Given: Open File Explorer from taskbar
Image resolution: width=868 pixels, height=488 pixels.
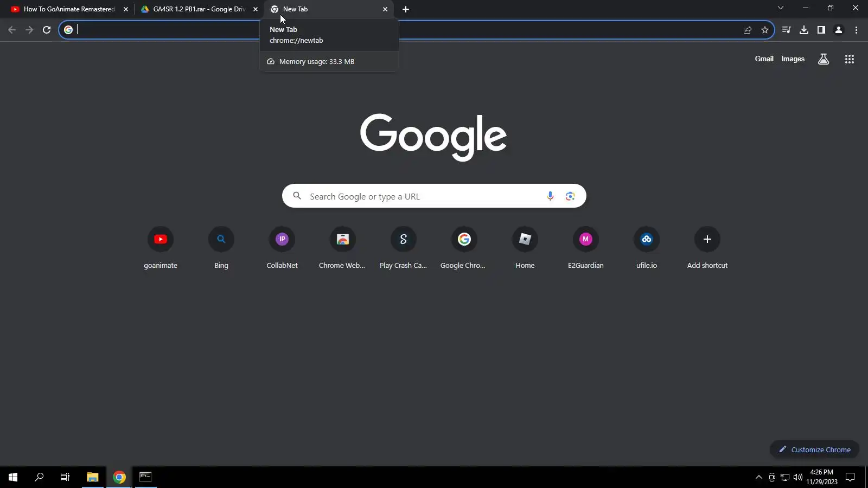Looking at the screenshot, I should [93, 477].
